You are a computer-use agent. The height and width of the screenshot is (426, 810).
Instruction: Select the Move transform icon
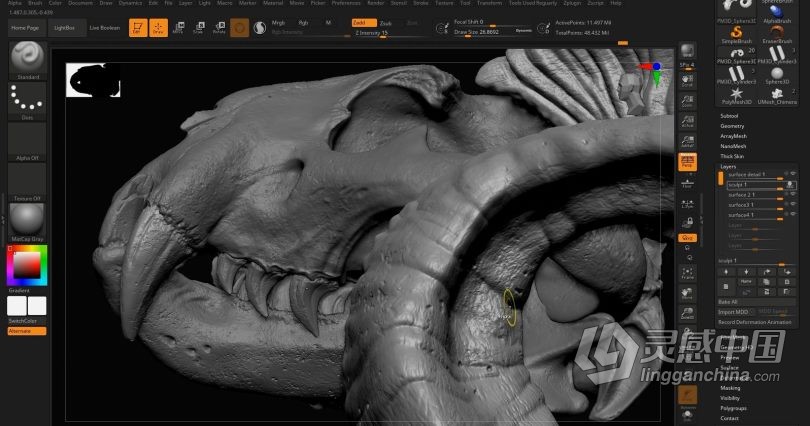[x=178, y=28]
